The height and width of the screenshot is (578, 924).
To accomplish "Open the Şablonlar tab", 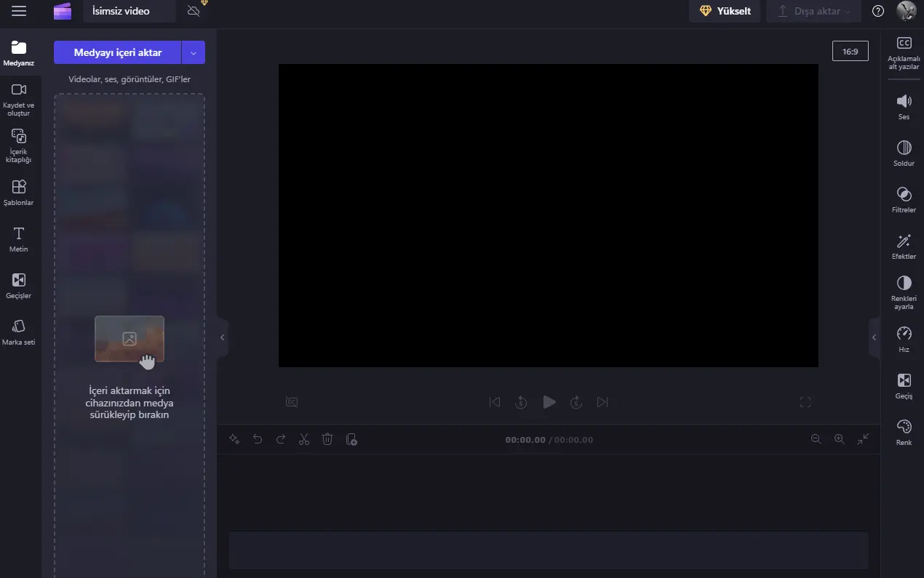I will point(19,193).
